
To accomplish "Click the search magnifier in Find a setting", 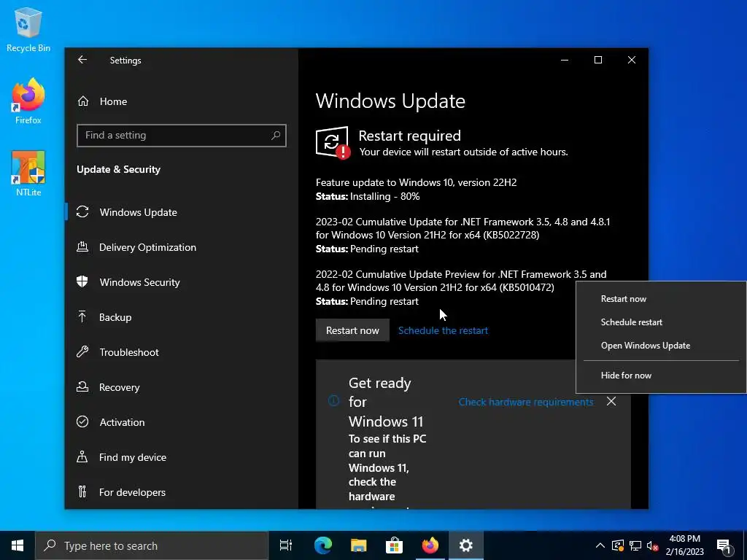I will (275, 135).
